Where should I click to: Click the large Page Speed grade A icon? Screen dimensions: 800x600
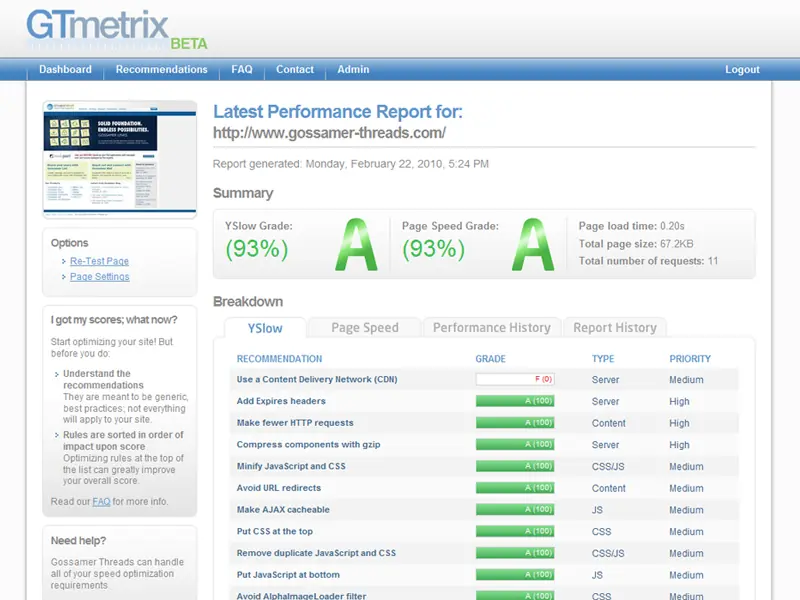point(533,244)
